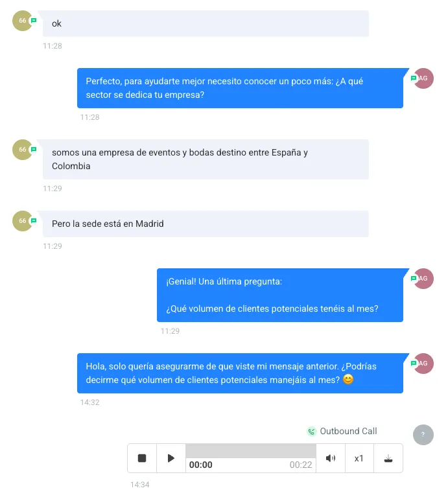The width and height of the screenshot is (448, 499).
Task: Click the Outbound Call label
Action: tap(348, 431)
